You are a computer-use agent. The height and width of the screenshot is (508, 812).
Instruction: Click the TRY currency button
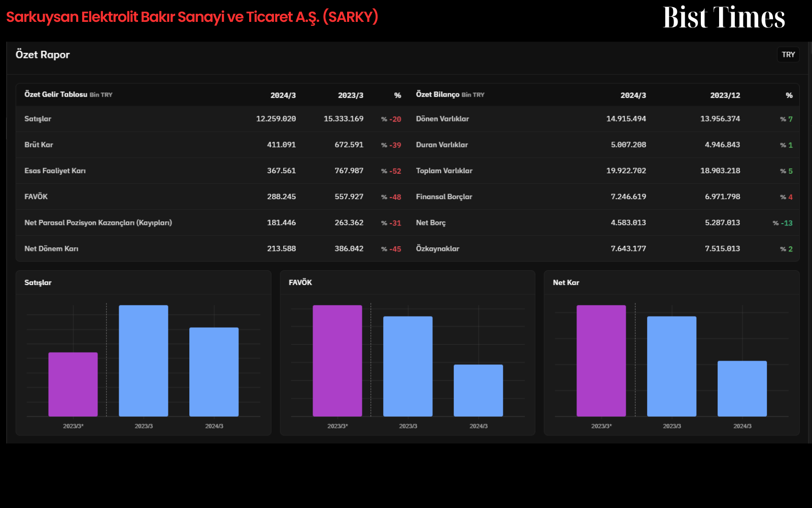(788, 54)
